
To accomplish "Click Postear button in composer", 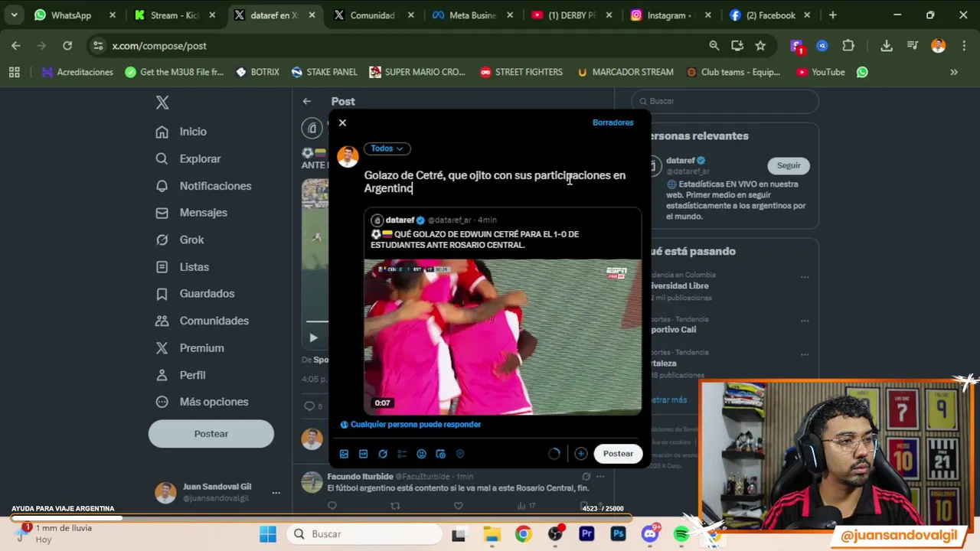I will (618, 454).
